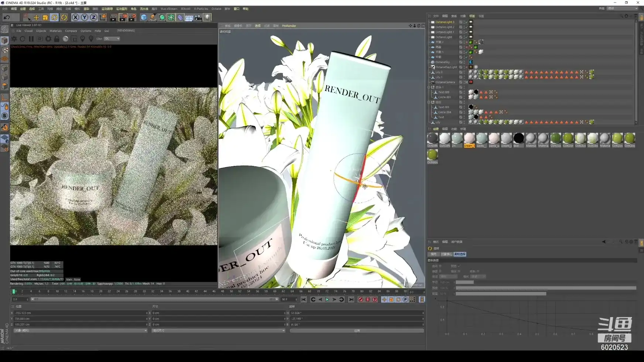This screenshot has height=362, width=644.
Task: Click the Undo arrow icon
Action: pyautogui.click(x=7, y=17)
